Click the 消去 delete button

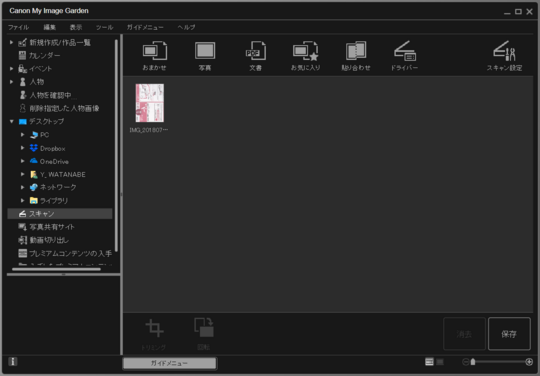(x=464, y=334)
